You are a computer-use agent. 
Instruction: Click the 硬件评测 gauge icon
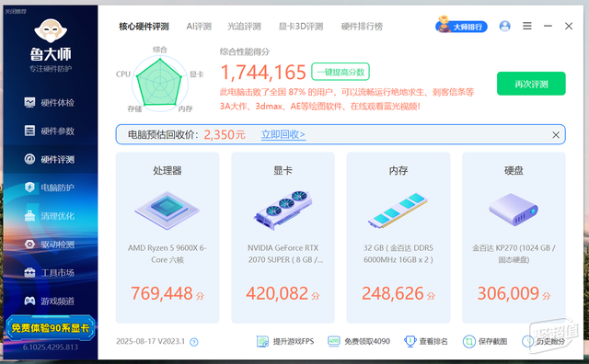point(29,159)
